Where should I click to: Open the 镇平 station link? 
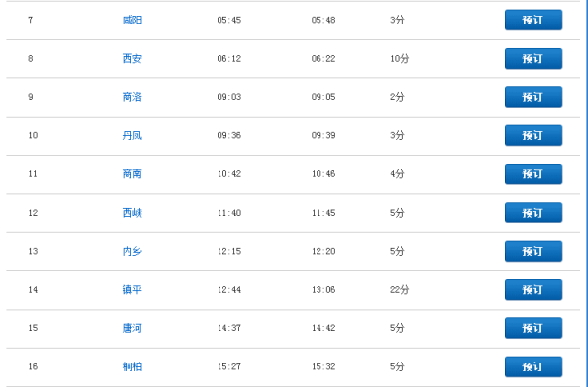coord(132,289)
